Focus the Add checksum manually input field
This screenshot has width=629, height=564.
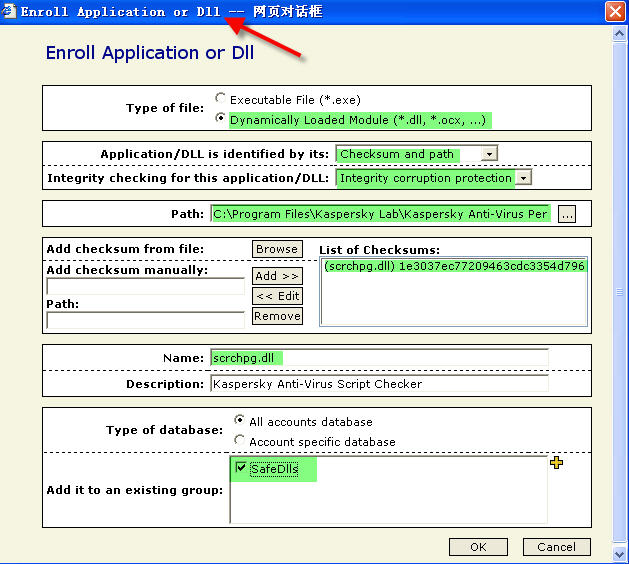(146, 286)
